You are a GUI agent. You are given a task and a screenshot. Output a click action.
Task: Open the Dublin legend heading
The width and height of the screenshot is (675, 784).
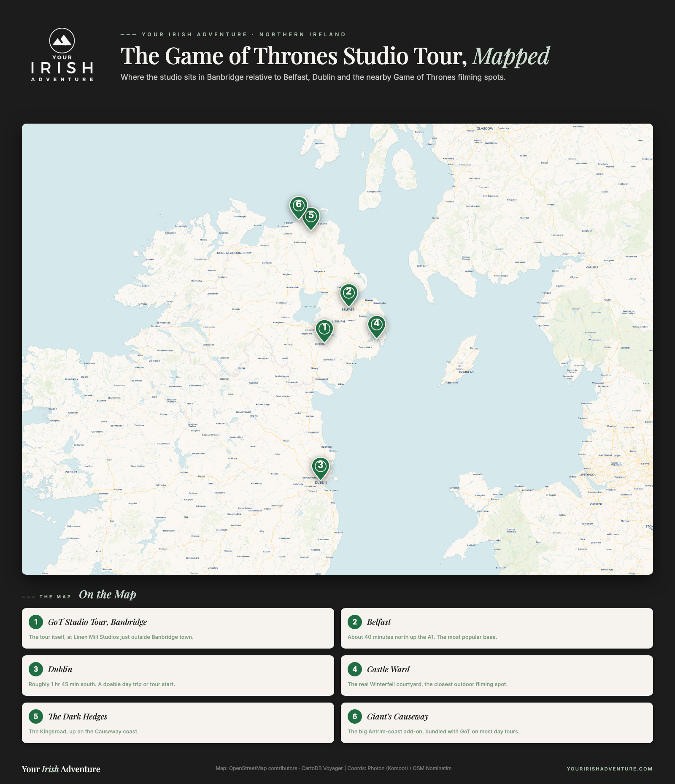tap(60, 669)
